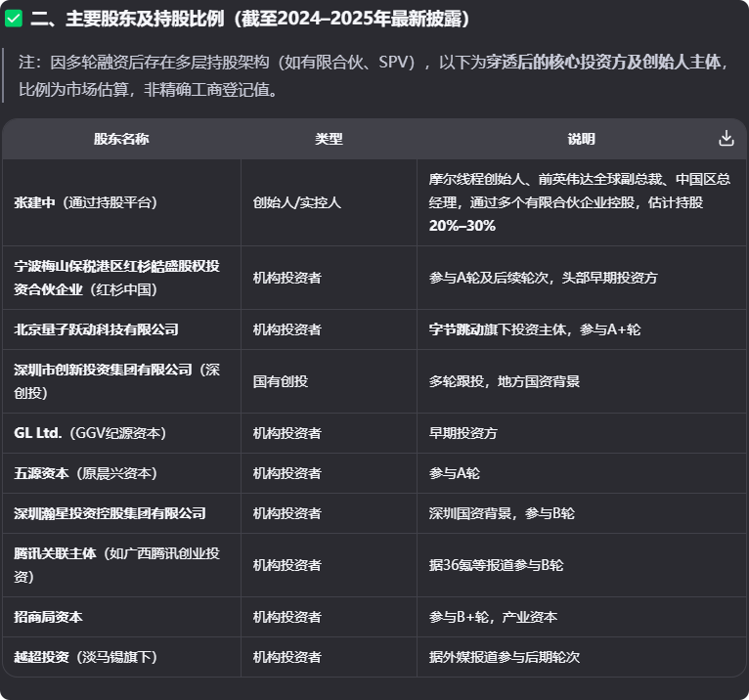Click 参与A轮及后续轮次，头部早期投资方
Viewport: 749px width, 700px height.
[543, 278]
